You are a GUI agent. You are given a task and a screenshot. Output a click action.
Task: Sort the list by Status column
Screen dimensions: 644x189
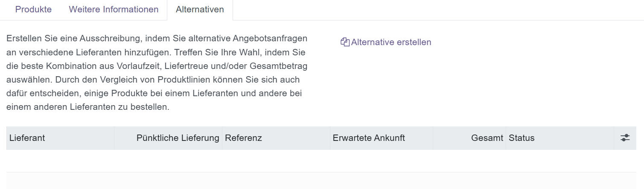[x=522, y=138]
